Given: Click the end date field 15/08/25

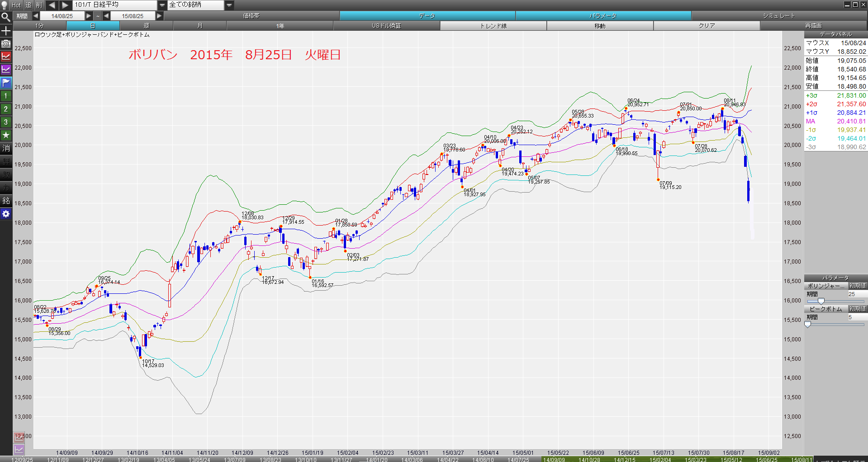Looking at the screenshot, I should (x=133, y=16).
